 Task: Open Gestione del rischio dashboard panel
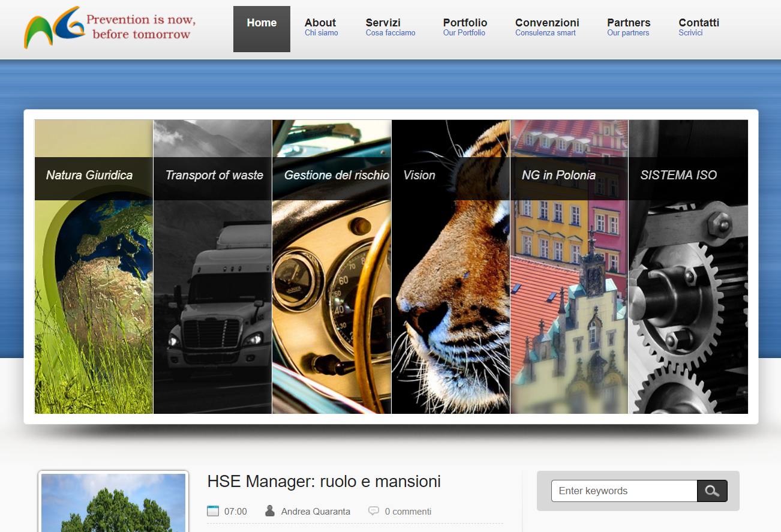click(x=331, y=267)
